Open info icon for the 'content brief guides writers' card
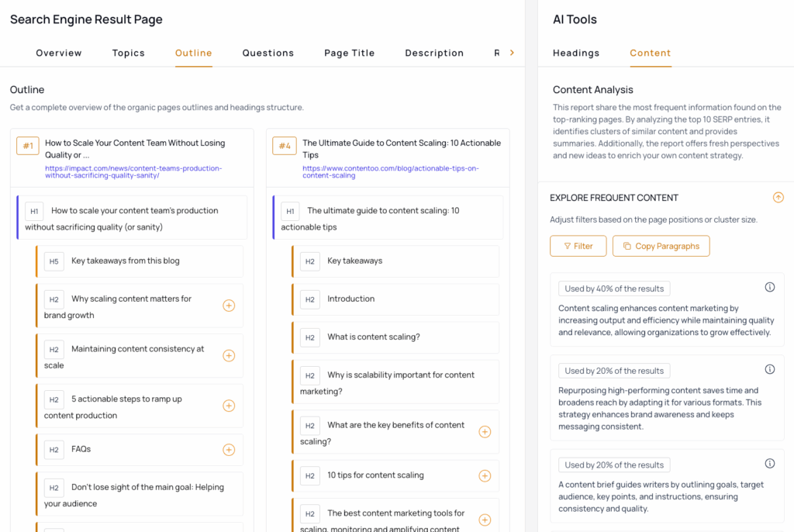This screenshot has height=532, width=794. coord(770,464)
